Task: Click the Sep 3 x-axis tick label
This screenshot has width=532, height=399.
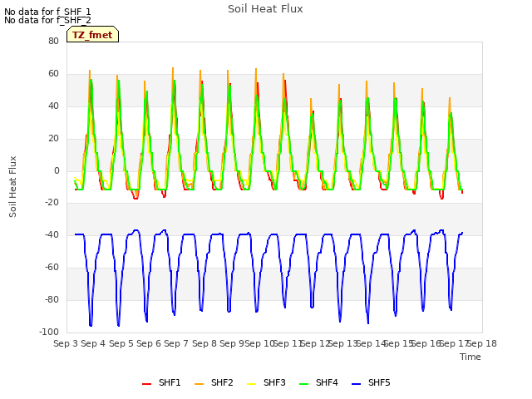Action: (66, 343)
